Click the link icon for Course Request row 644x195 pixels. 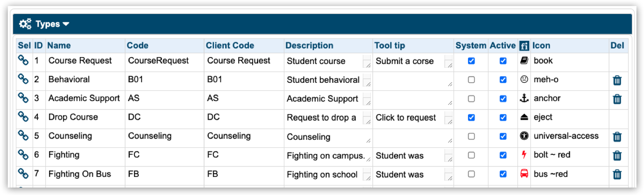tap(23, 60)
